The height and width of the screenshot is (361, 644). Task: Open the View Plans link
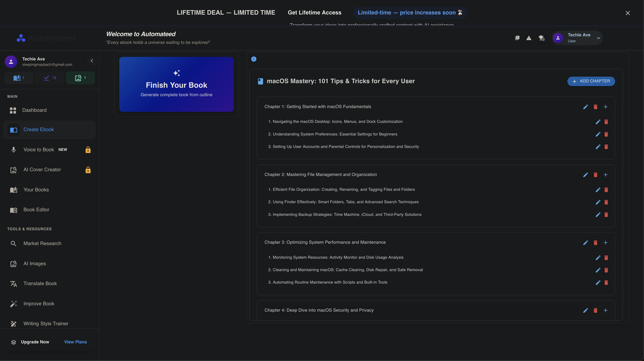click(75, 342)
